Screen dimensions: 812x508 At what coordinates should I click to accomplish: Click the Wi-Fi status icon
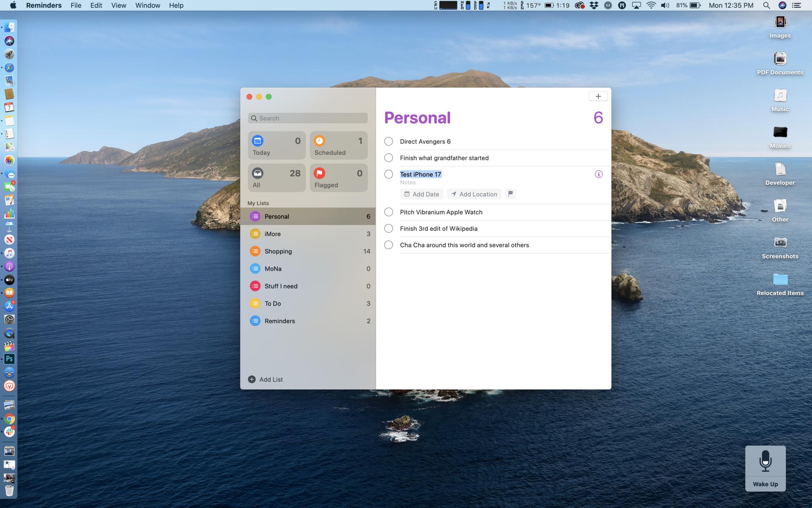point(651,5)
